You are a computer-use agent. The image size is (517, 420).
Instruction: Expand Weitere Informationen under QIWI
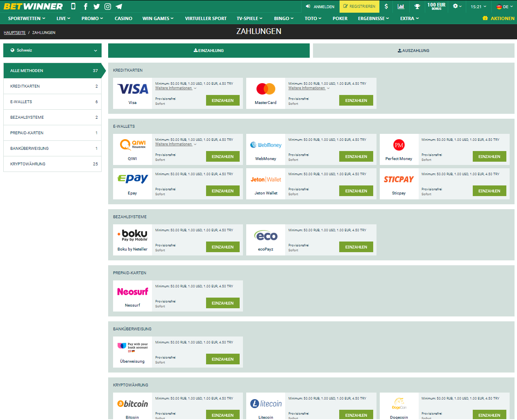[x=176, y=144]
